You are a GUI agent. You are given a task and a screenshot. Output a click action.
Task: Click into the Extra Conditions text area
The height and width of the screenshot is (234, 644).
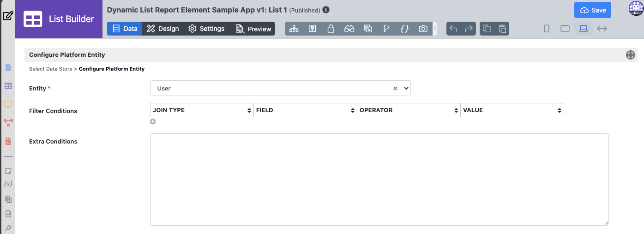click(x=379, y=180)
